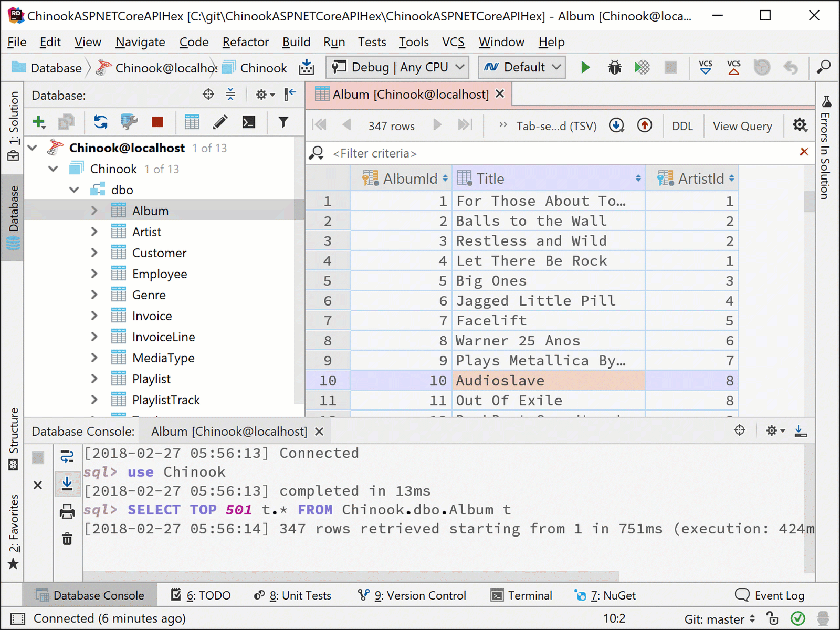This screenshot has height=630, width=840.
Task: Open Search Everywhere with the magnifier icon
Action: pos(824,67)
